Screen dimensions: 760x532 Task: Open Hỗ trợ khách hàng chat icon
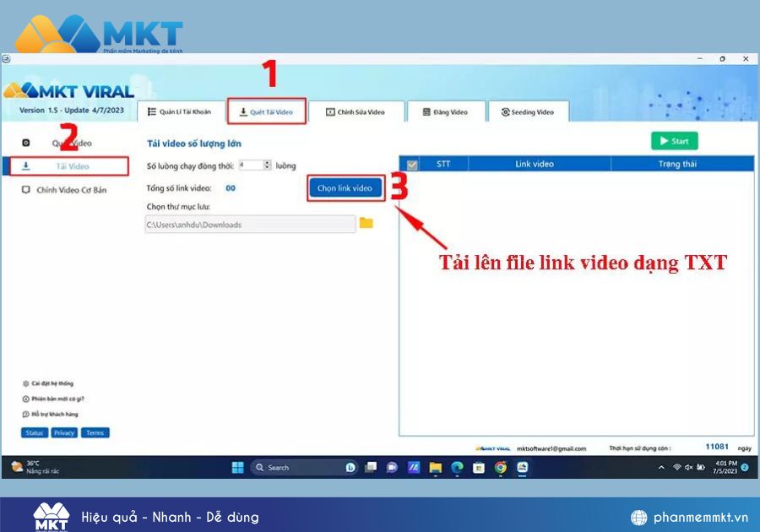25,415
